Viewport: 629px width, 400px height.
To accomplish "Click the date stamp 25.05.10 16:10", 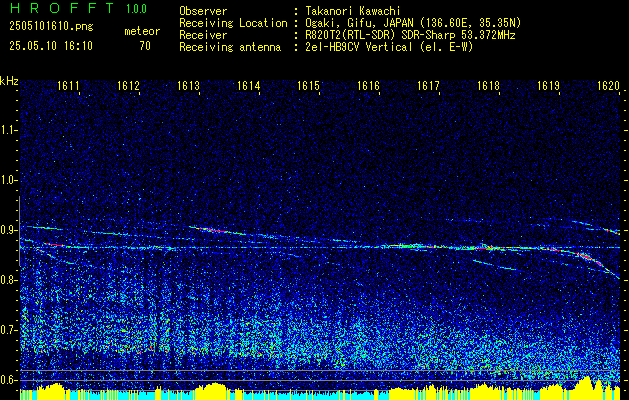I will 51,46.
